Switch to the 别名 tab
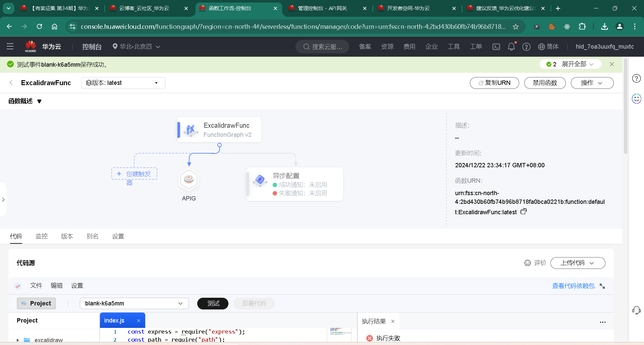This screenshot has height=345, width=644. [x=93, y=236]
